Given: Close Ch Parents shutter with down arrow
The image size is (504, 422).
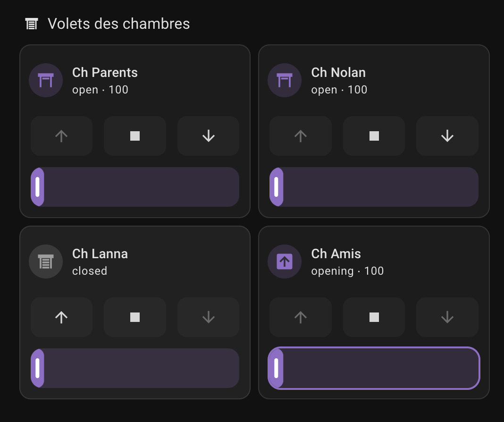Looking at the screenshot, I should tap(208, 136).
